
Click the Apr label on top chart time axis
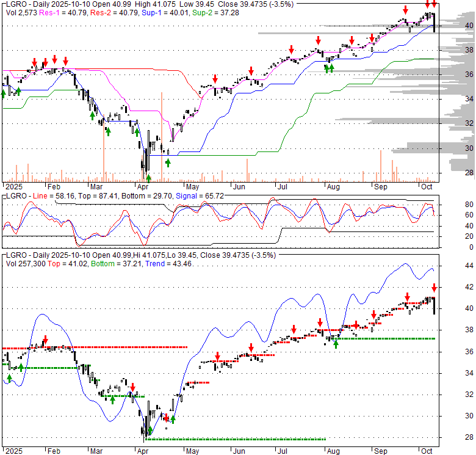[x=143, y=187]
